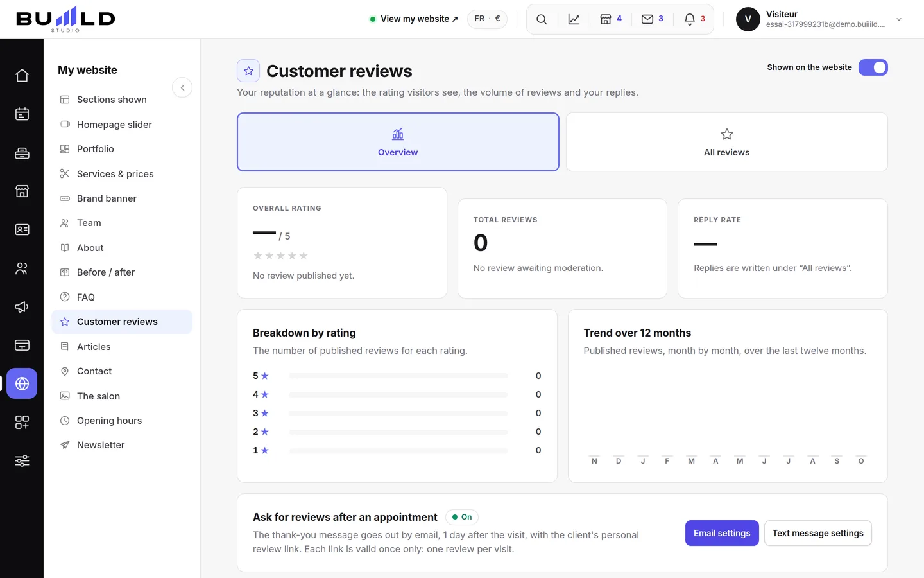The height and width of the screenshot is (578, 924).
Task: Open FAQ in the sidebar
Action: click(x=122, y=297)
